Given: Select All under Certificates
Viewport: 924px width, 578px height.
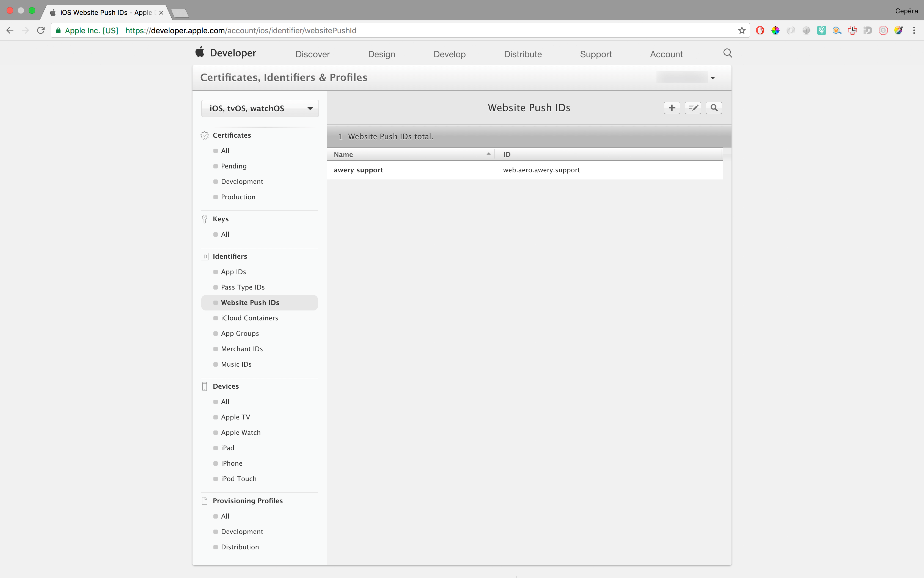Looking at the screenshot, I should 225,151.
